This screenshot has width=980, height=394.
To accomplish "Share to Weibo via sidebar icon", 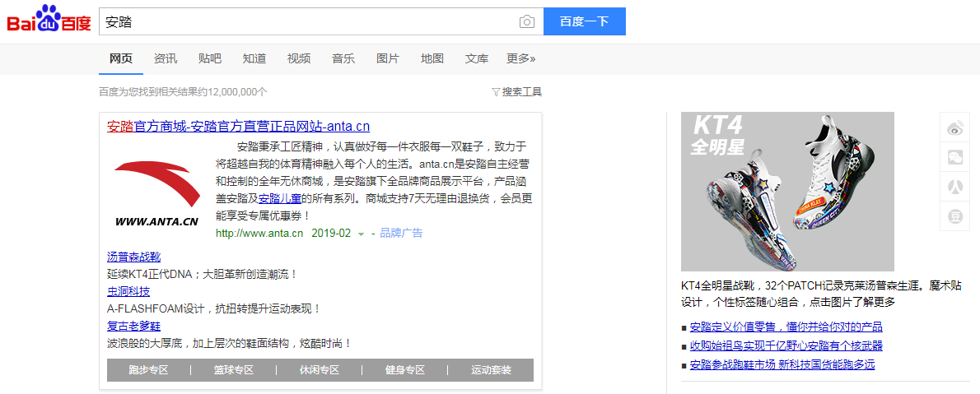I will (x=955, y=127).
